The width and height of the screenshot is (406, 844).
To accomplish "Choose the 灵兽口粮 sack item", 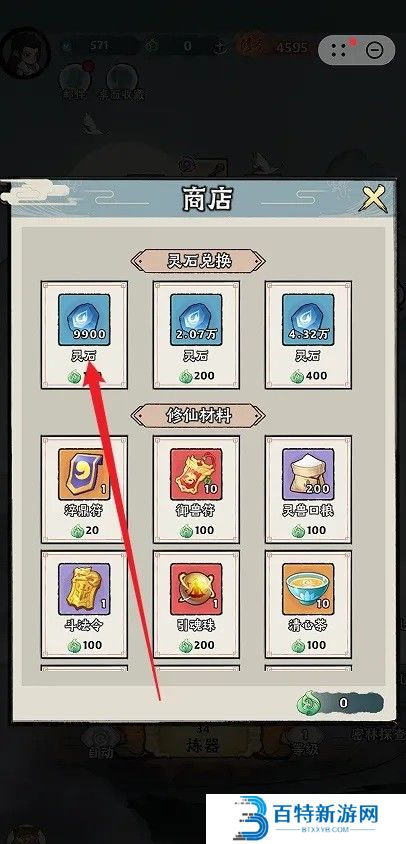I will (308, 475).
